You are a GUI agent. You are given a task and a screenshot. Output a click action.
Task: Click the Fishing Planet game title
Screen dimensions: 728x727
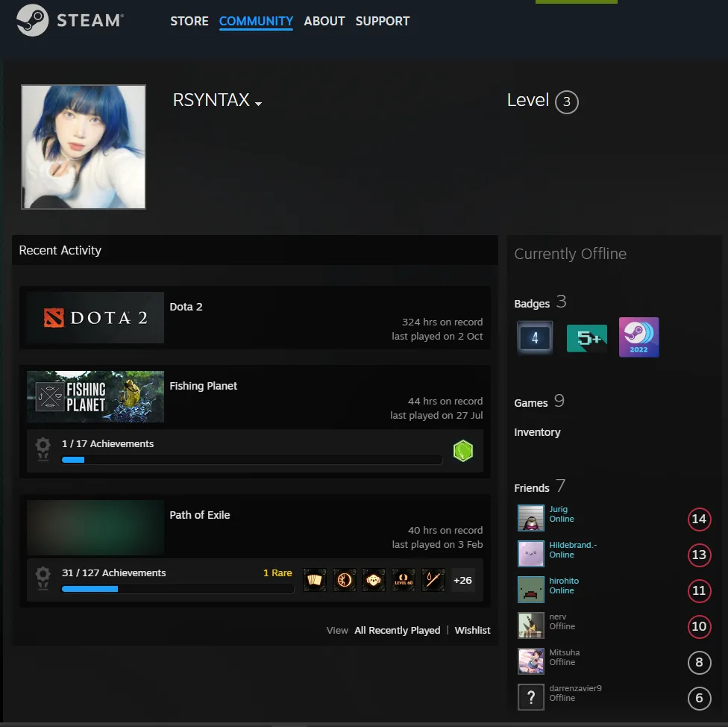click(204, 386)
